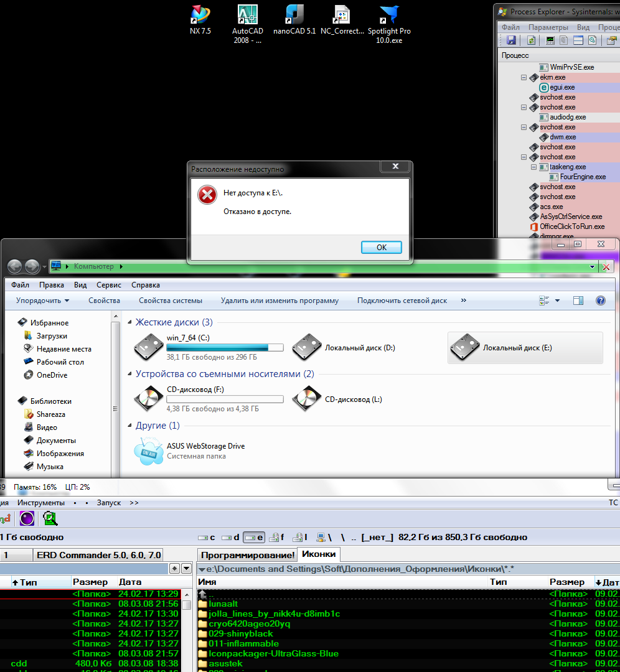The image size is (620, 672).
Task: Click OK in the access denied dialog
Action: 381,247
